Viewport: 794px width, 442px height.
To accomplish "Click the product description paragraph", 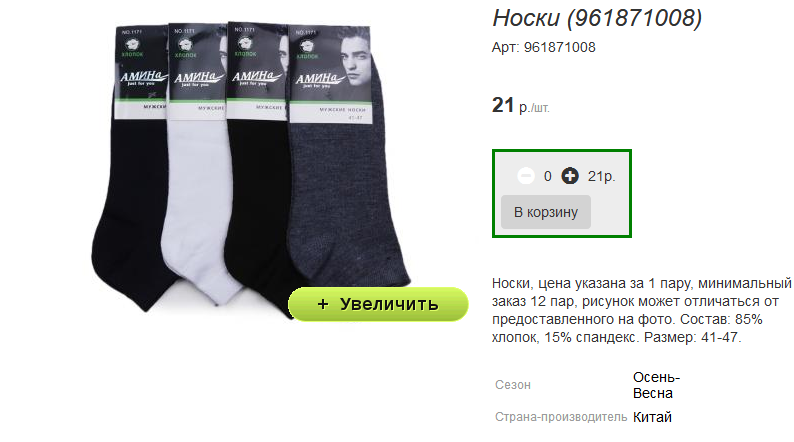I will [x=641, y=310].
